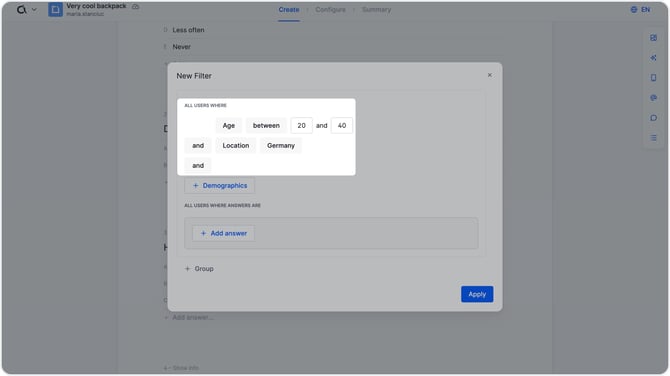
Task: Click the Apply button
Action: (x=477, y=294)
